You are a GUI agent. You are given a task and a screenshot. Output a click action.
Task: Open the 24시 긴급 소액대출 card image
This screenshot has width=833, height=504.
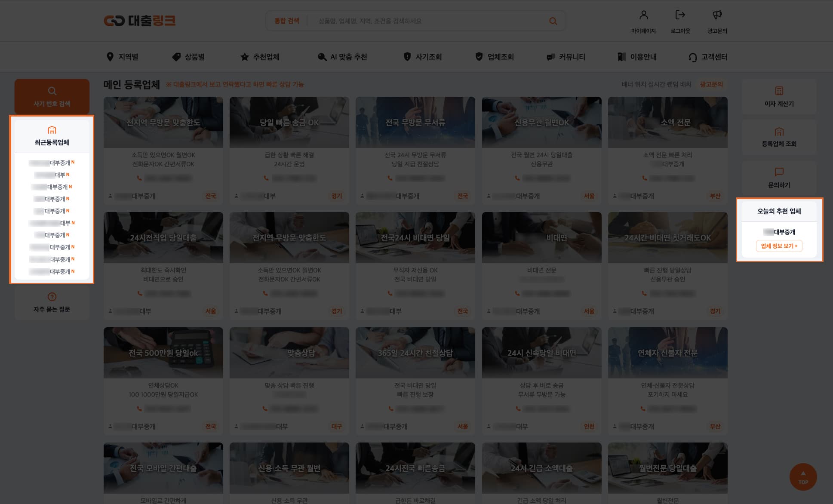point(542,468)
